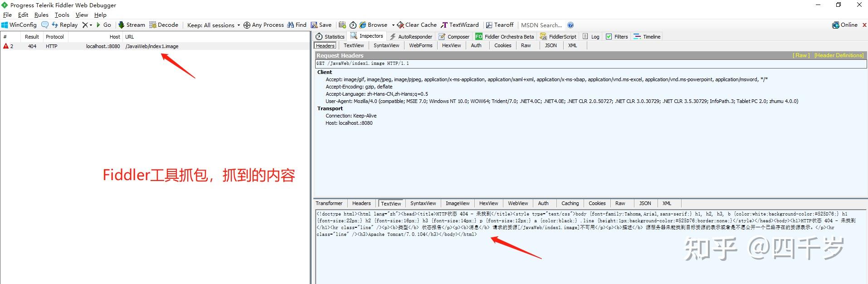Click Go to resume breakpoints

point(103,25)
